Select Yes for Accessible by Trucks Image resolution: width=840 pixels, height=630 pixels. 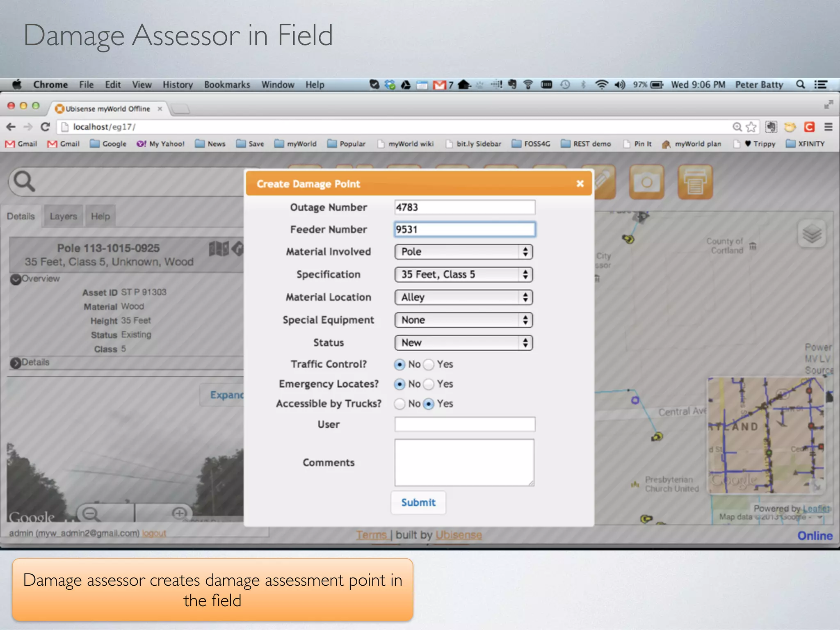pyautogui.click(x=428, y=404)
